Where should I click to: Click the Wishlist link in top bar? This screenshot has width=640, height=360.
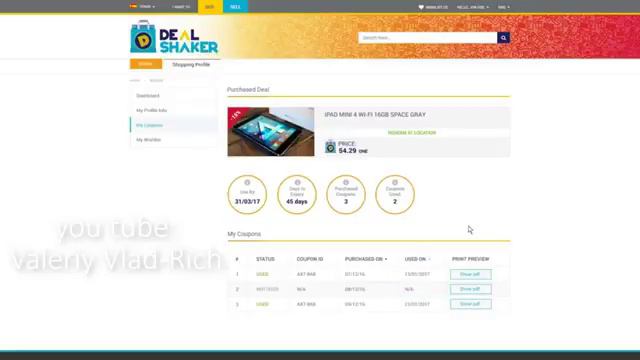436,7
